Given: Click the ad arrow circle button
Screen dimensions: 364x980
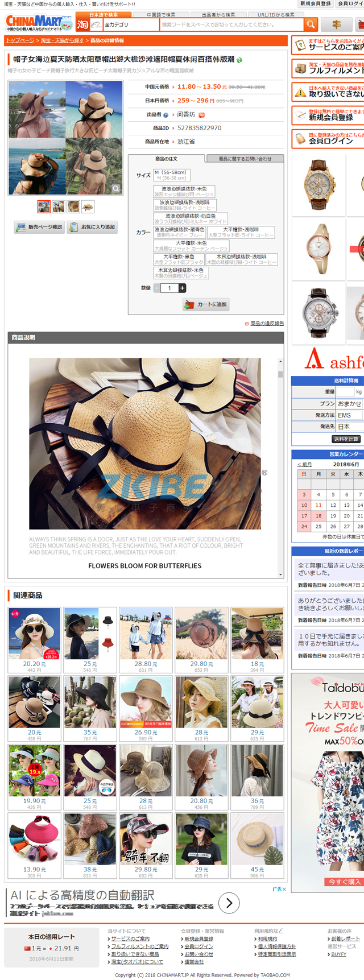Looking at the screenshot, I should [229, 903].
